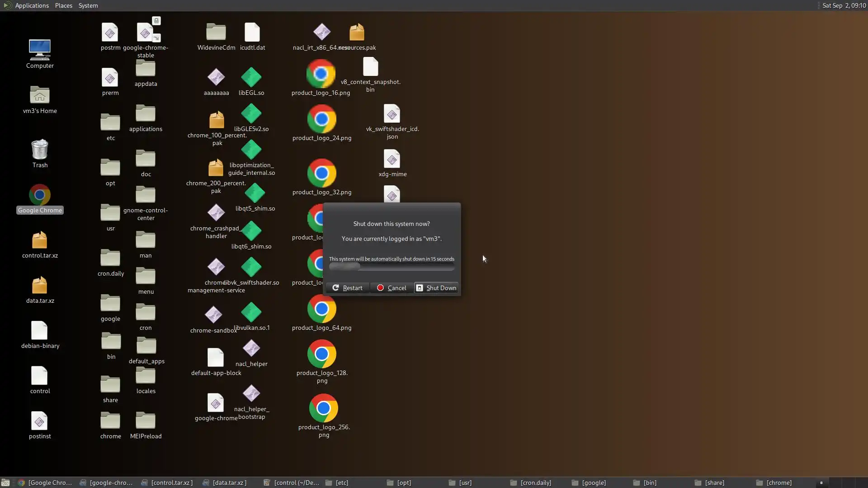Viewport: 868px width, 488px height.
Task: Select the product_logo_256.png file icon
Action: (323, 408)
